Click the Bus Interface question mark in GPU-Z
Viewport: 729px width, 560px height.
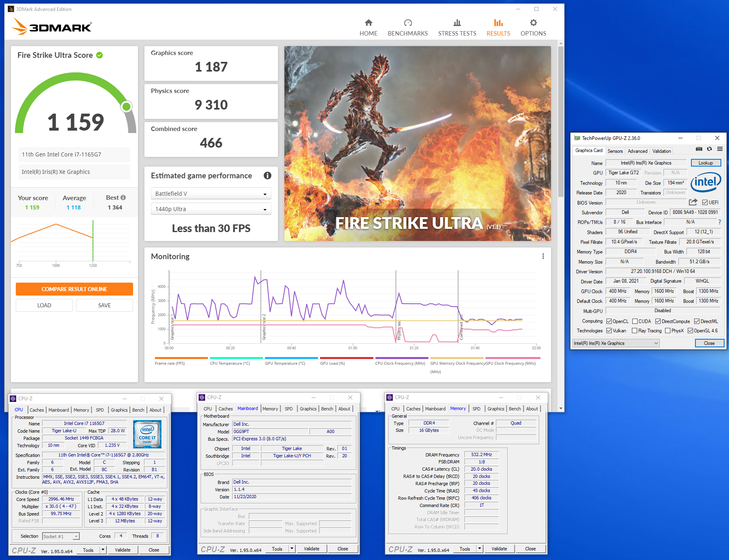pyautogui.click(x=720, y=222)
